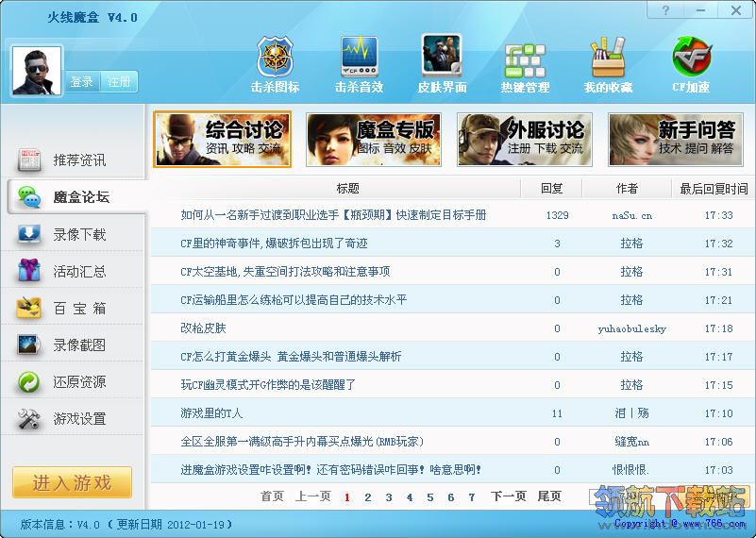
Task: Click the 进入游戏 button
Action: [72, 482]
